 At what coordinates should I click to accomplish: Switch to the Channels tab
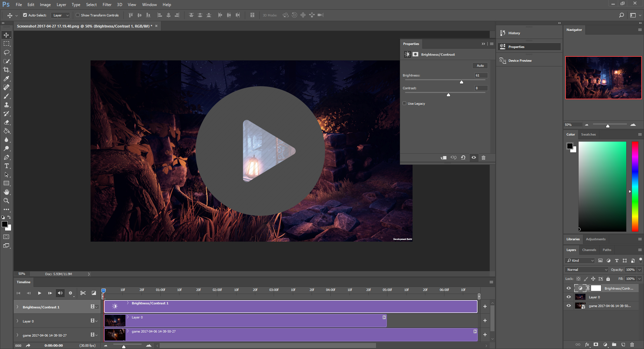coord(589,250)
